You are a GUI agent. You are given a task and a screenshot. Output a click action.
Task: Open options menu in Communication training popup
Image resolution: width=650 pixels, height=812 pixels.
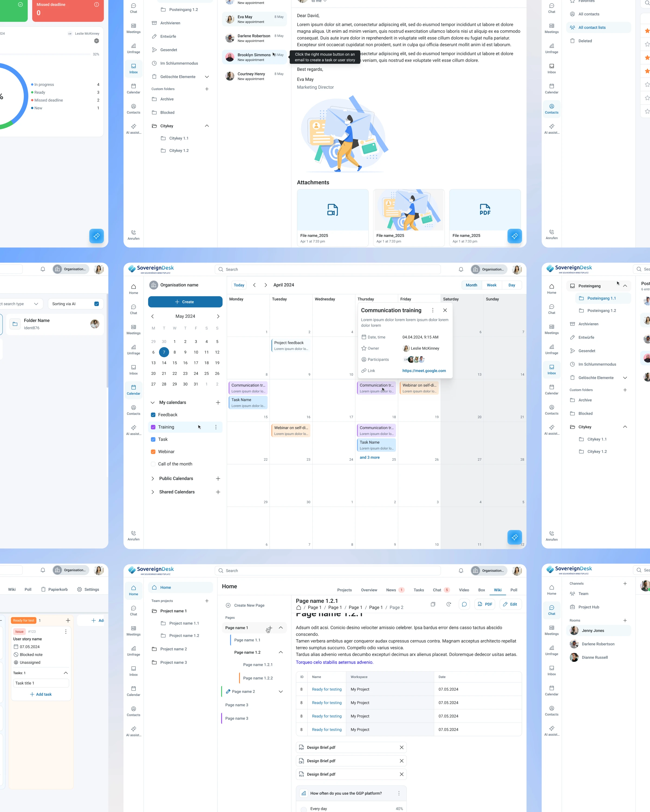(433, 310)
